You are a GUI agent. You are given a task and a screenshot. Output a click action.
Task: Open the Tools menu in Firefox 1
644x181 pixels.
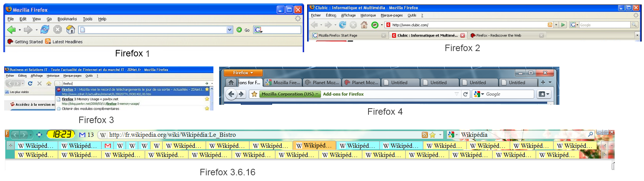[88, 19]
